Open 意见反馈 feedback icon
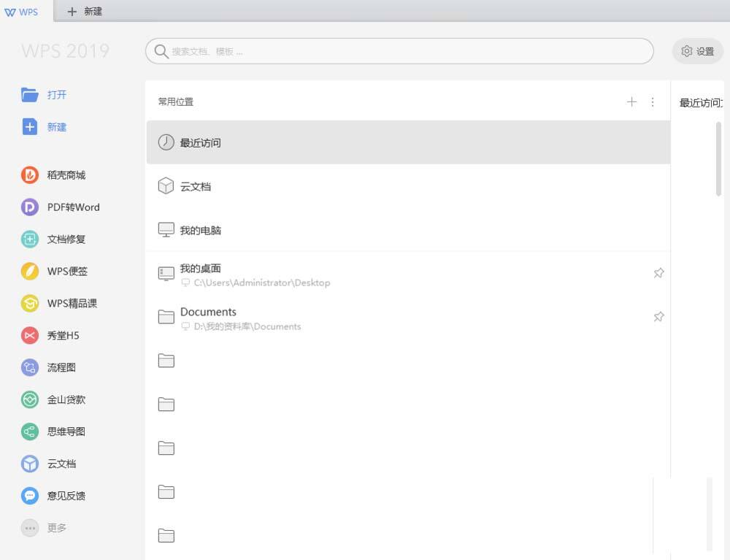The height and width of the screenshot is (560, 730). [x=30, y=496]
